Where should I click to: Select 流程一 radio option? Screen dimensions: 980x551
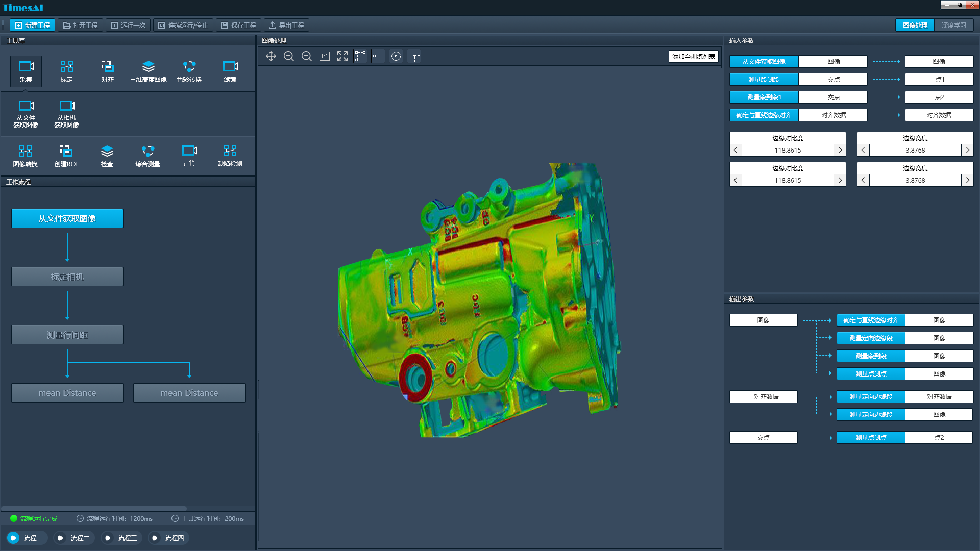coord(27,538)
